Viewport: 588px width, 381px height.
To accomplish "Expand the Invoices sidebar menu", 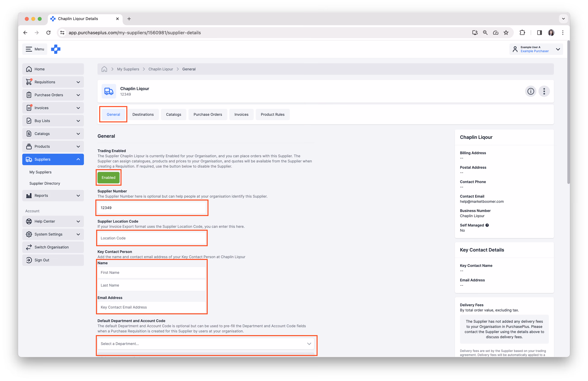I will (x=53, y=108).
